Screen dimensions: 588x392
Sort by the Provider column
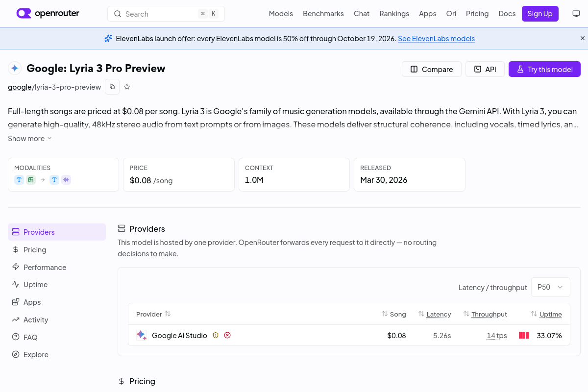coord(153,314)
